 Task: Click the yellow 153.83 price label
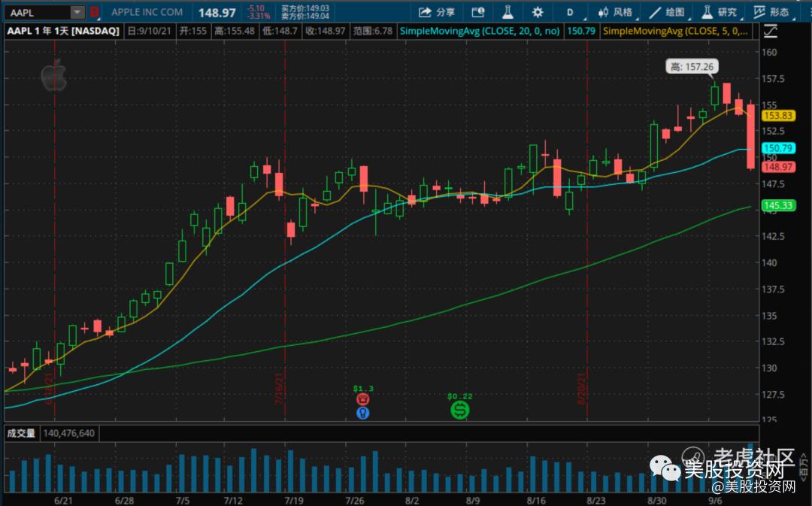click(778, 116)
